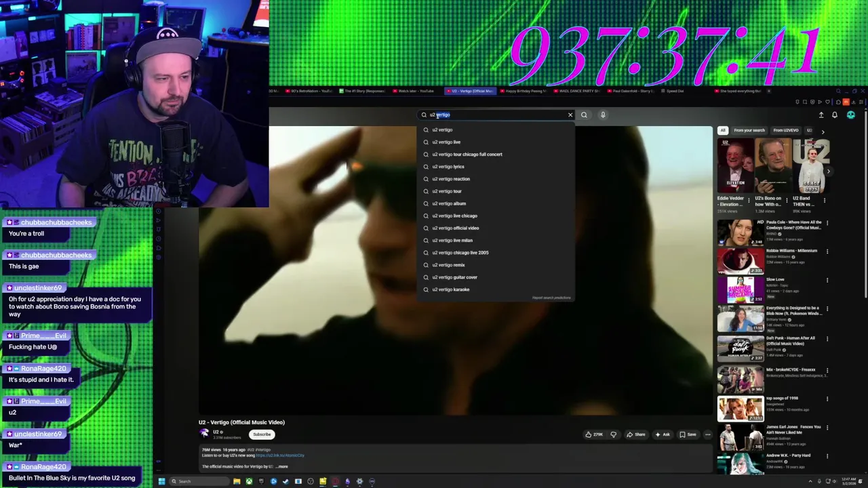
Task: Open the Windows Start menu
Action: click(x=161, y=481)
